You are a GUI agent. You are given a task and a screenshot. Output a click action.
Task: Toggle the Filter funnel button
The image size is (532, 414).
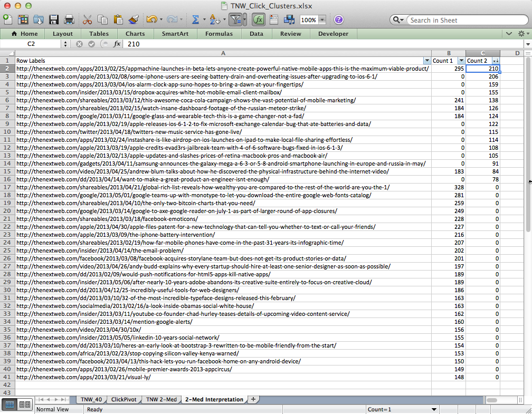(235, 20)
